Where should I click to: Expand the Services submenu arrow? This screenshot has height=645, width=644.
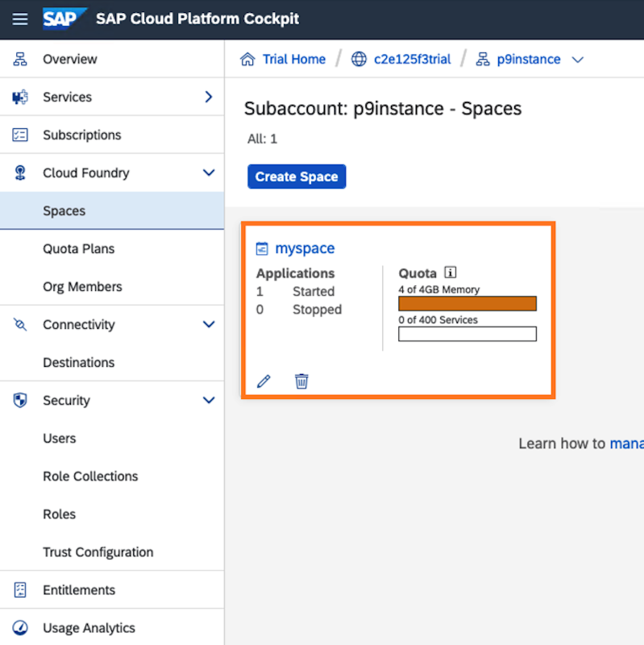(209, 97)
